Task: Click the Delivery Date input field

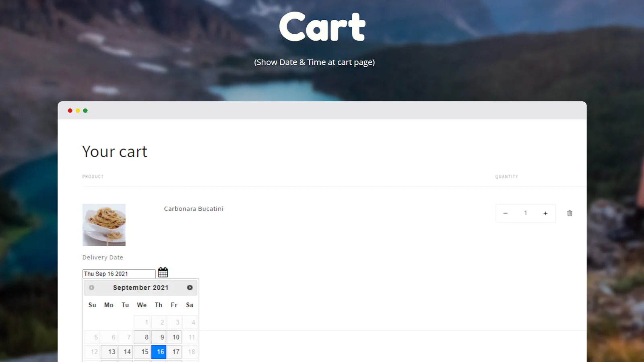Action: tap(119, 274)
